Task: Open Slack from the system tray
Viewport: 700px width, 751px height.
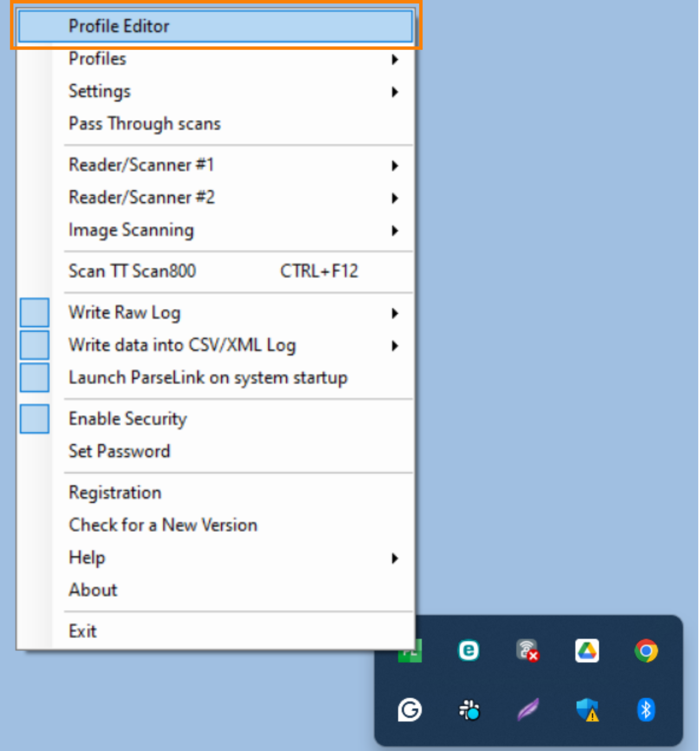Action: click(469, 710)
